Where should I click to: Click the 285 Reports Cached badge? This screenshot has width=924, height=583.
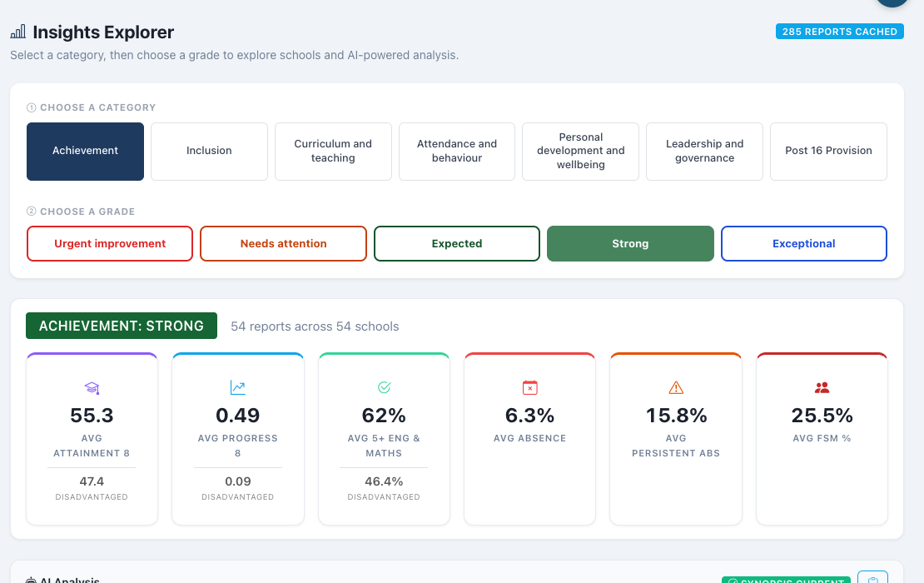click(x=840, y=32)
